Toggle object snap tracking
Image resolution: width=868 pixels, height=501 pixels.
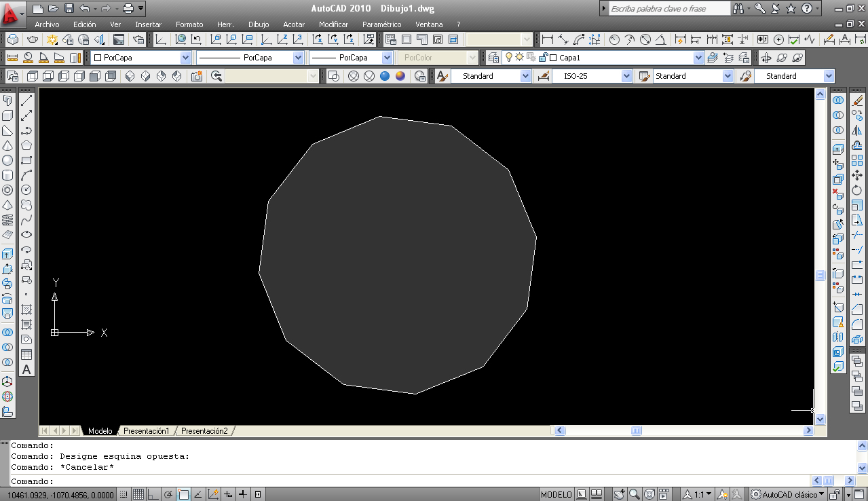click(198, 494)
